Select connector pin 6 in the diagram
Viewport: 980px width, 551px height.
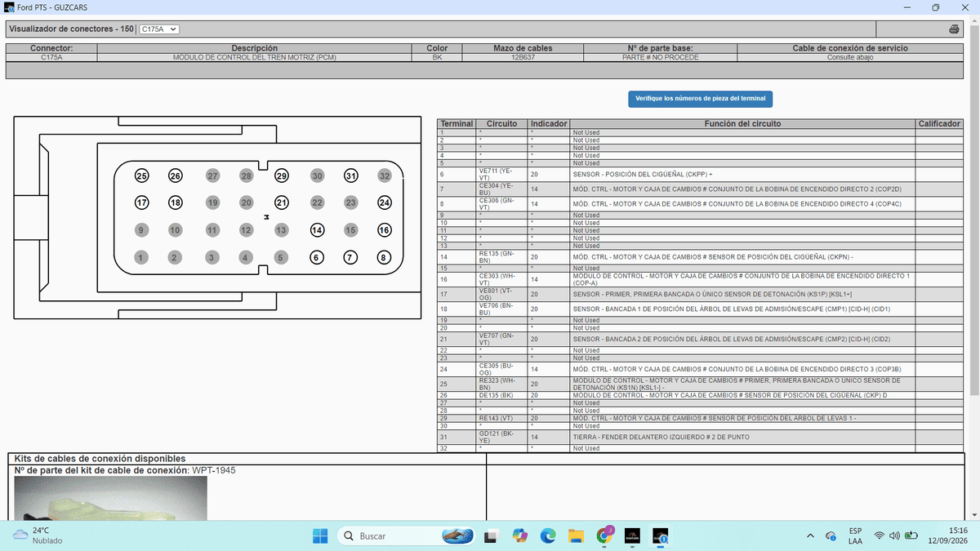click(x=316, y=258)
